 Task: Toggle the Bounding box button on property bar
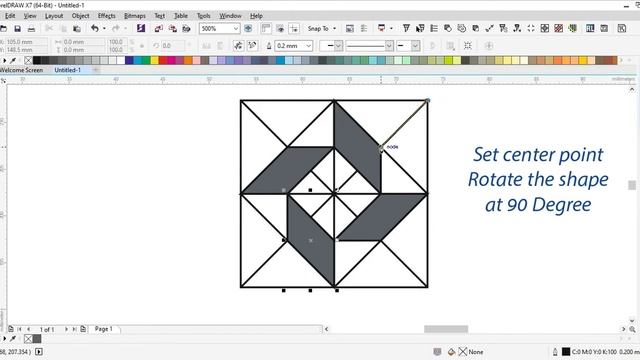[x=468, y=46]
